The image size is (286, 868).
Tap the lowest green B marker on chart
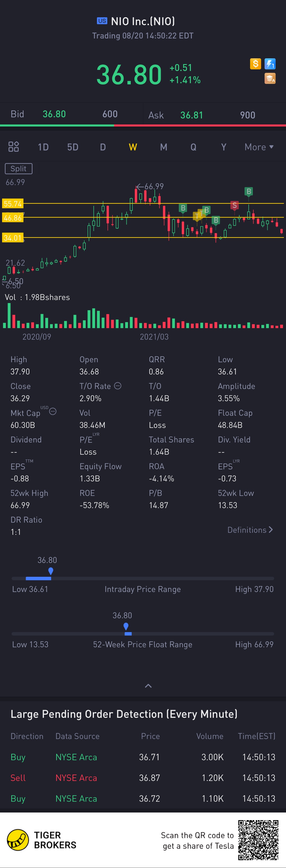coord(216,220)
